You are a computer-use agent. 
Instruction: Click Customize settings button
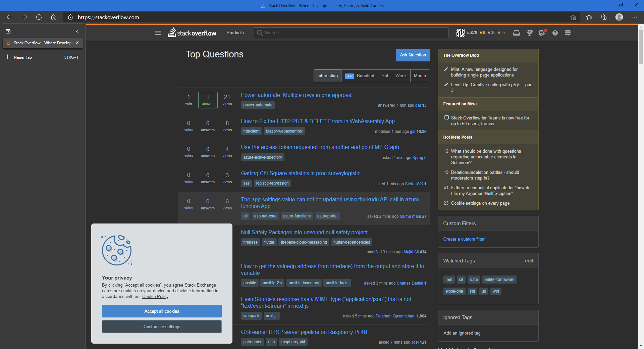(162, 327)
